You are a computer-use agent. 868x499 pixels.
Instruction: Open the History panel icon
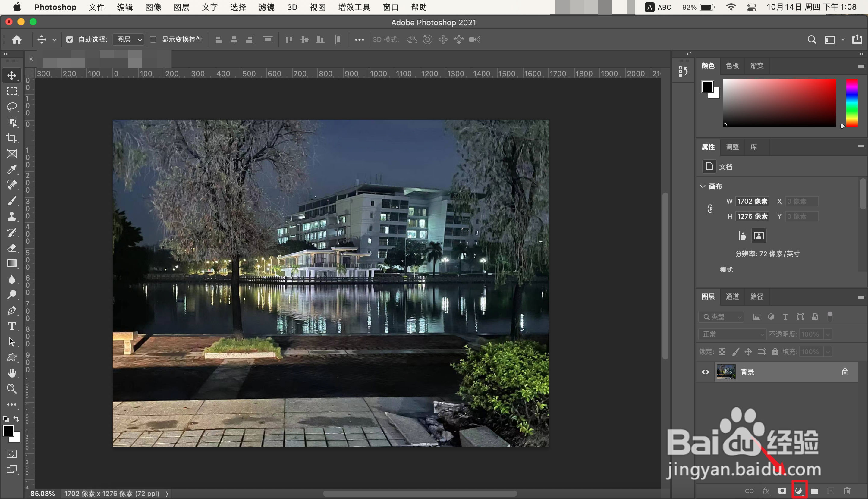click(683, 71)
